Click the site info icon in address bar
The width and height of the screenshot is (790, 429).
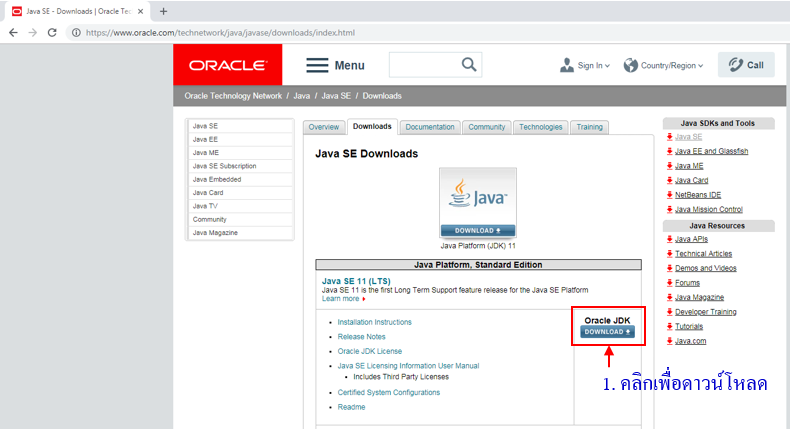coord(76,33)
